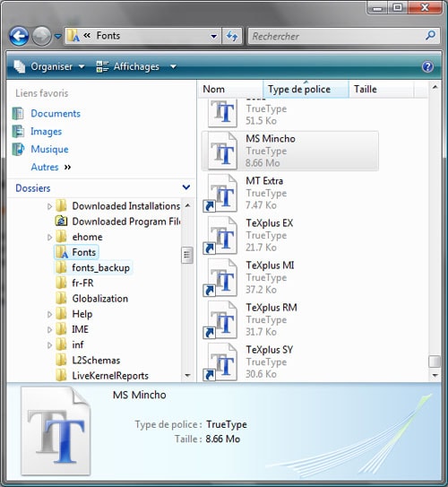The height and width of the screenshot is (487, 448).
Task: Open the address bar history dropdown
Action: coord(213,37)
